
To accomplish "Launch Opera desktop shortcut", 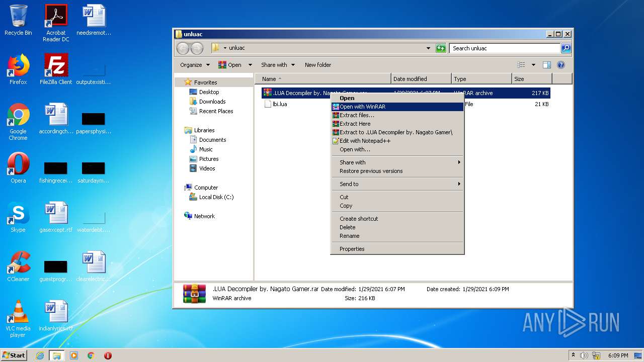I will pos(18,168).
